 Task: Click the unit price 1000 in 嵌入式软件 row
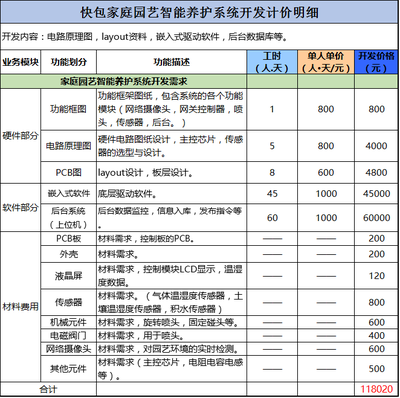point(326,193)
